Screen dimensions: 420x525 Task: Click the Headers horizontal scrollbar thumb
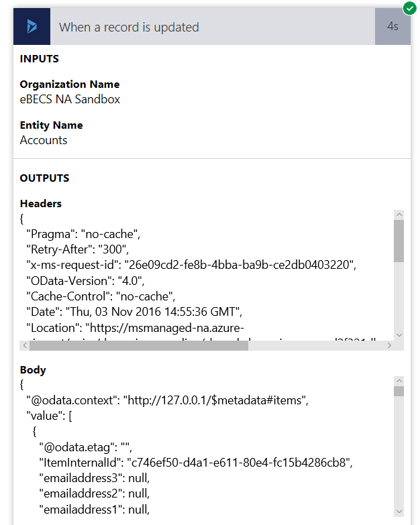click(x=139, y=345)
